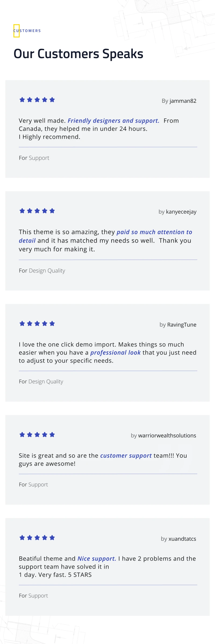Click the highlighted "Friendly designers and support." phrase

coord(113,121)
